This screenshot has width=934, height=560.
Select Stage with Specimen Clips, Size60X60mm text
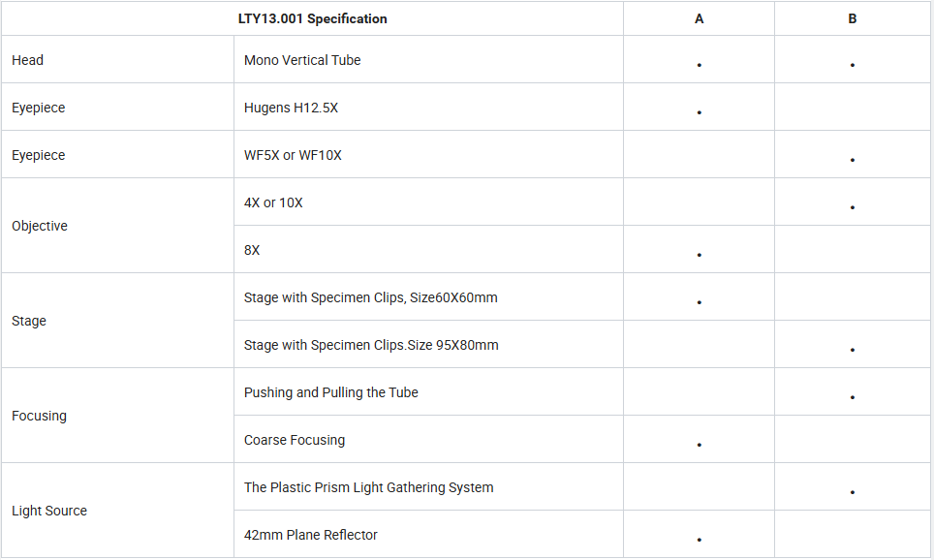coord(370,297)
